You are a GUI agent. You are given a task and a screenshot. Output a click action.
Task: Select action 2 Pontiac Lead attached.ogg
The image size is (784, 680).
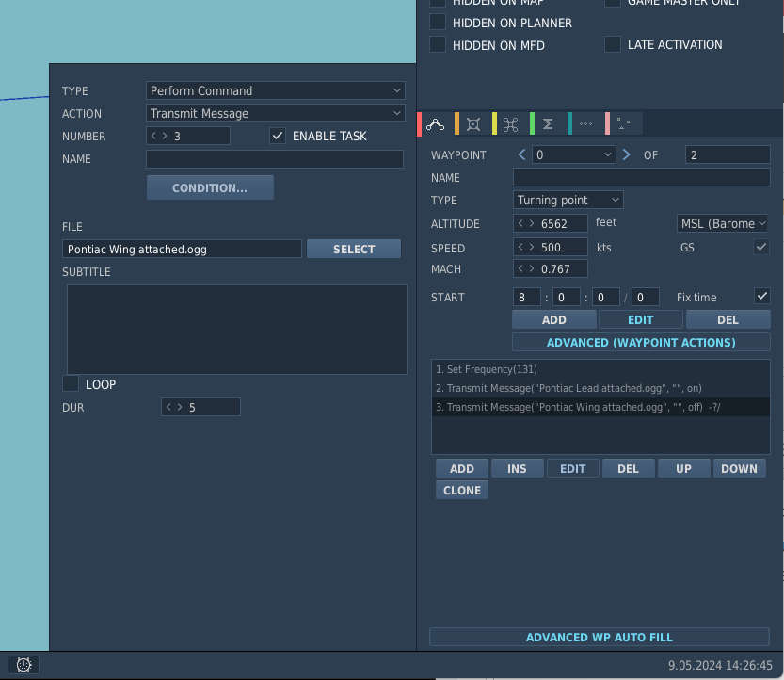click(600, 388)
